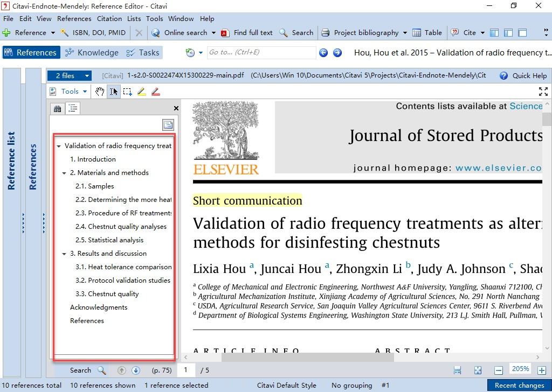Viewport: 552px width, 392px height.
Task: Open the Online search dropdown arrow
Action: (x=213, y=33)
